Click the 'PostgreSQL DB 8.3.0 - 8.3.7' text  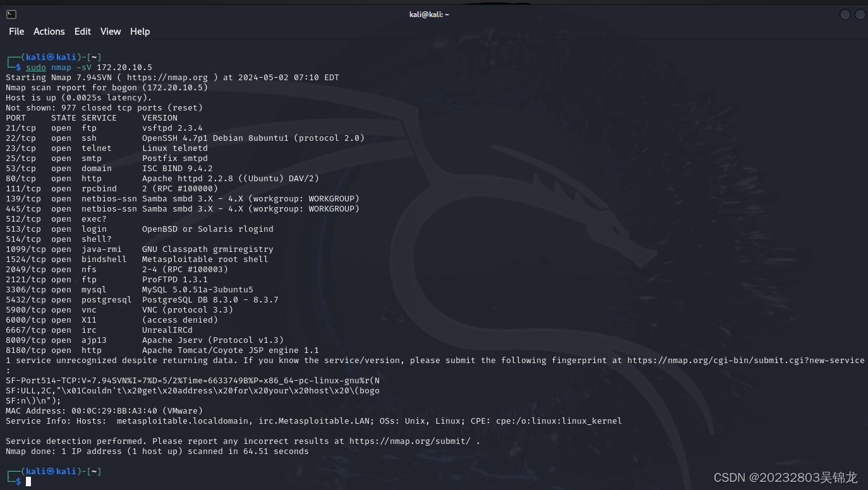coord(210,300)
